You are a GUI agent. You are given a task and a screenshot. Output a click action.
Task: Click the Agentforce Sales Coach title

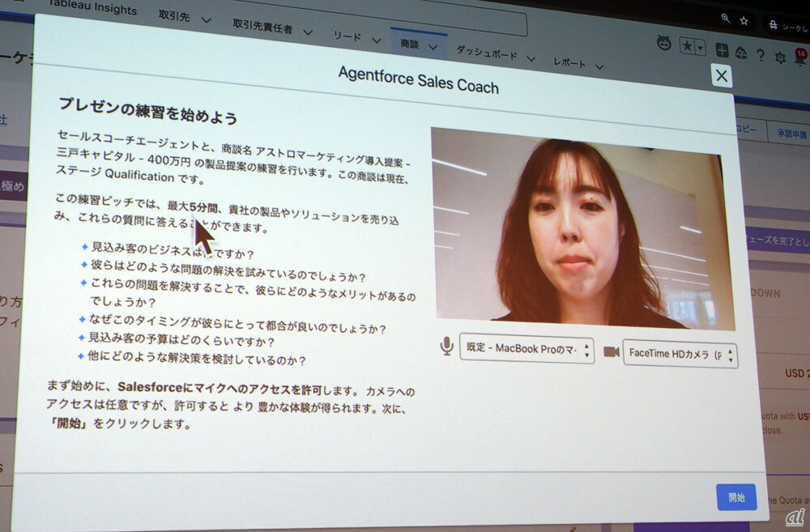tap(419, 80)
